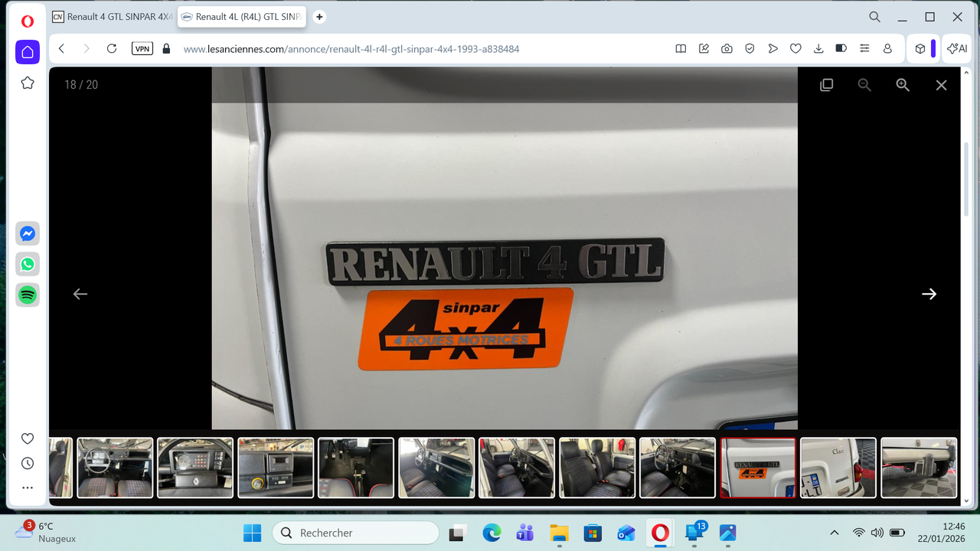Open the Easy setup sliders icon
980x551 pixels.
click(864, 48)
